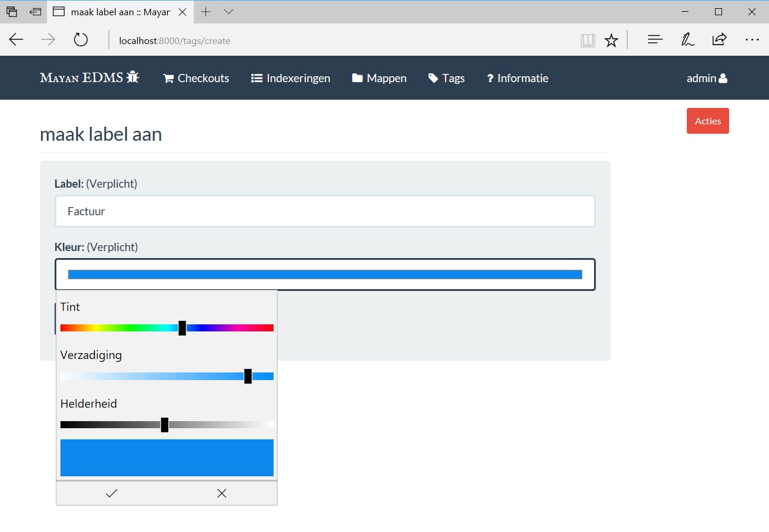Viewport: 769px width, 532px height.
Task: Cancel color picker with X icon
Action: tap(222, 493)
